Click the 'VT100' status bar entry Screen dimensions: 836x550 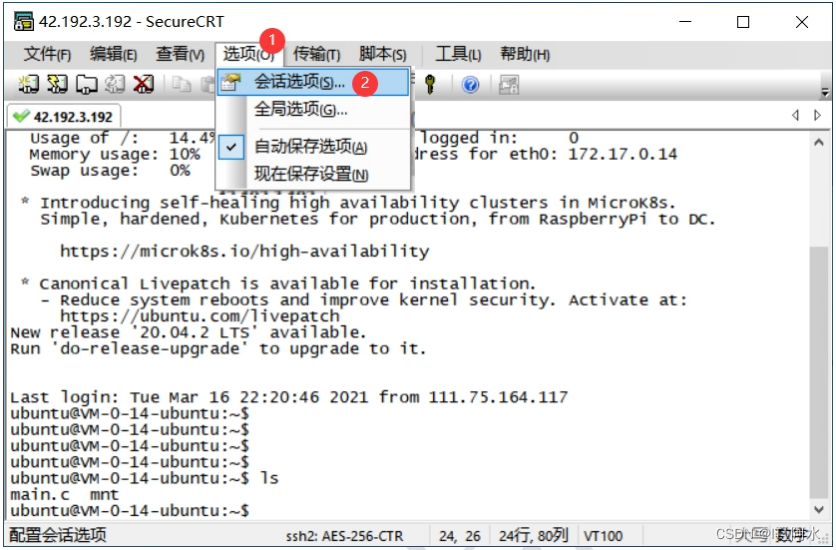pyautogui.click(x=603, y=536)
